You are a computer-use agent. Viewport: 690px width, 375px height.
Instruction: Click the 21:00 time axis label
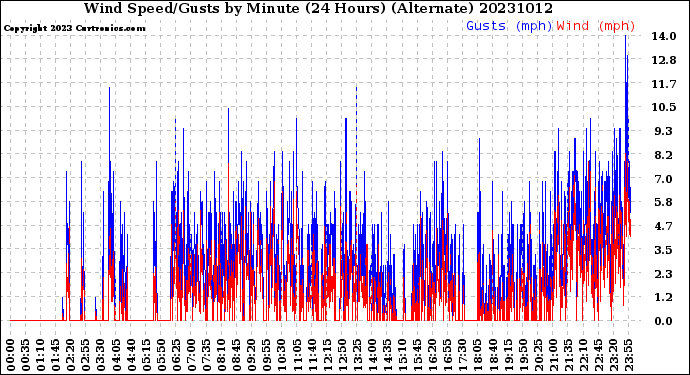tap(552, 355)
